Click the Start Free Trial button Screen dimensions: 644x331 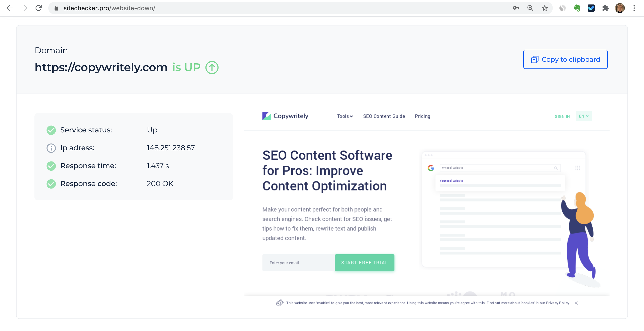pyautogui.click(x=365, y=263)
